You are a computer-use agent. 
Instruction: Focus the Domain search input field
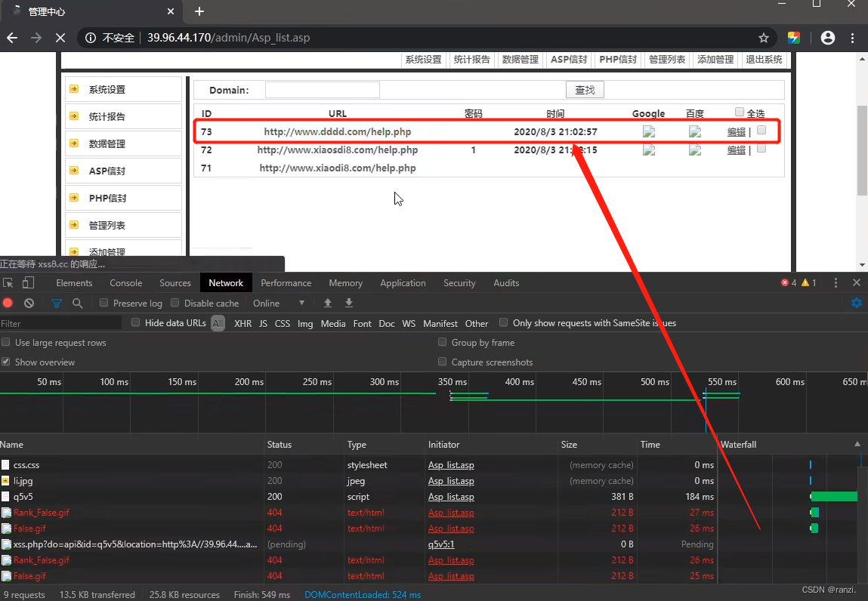pyautogui.click(x=322, y=90)
